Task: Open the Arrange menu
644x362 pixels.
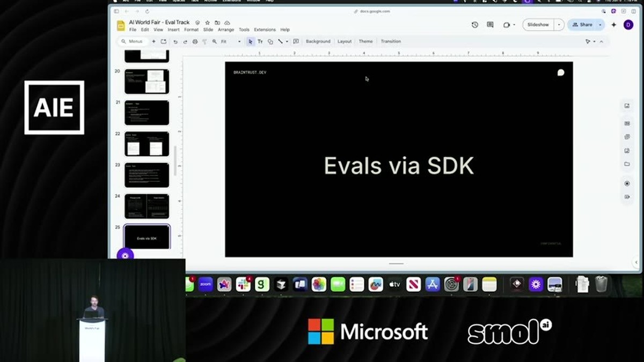Action: pyautogui.click(x=226, y=29)
